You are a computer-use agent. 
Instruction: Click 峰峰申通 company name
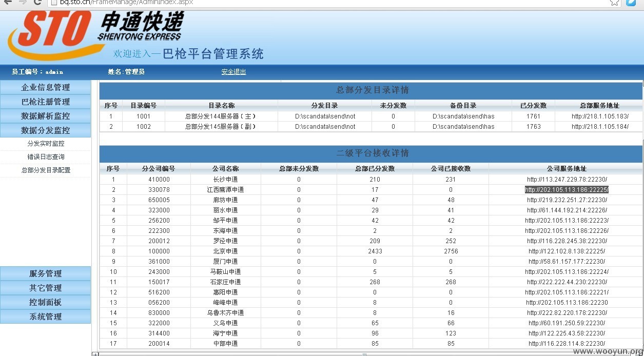click(225, 303)
